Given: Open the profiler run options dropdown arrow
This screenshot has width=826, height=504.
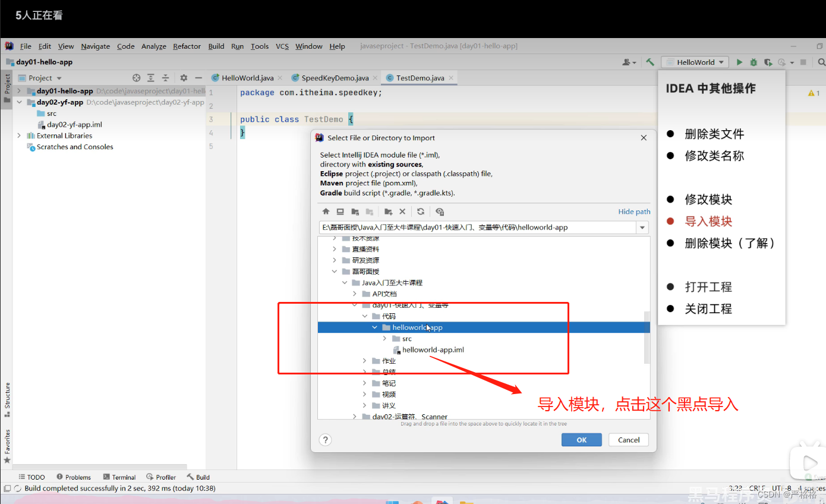Looking at the screenshot, I should pyautogui.click(x=791, y=63).
